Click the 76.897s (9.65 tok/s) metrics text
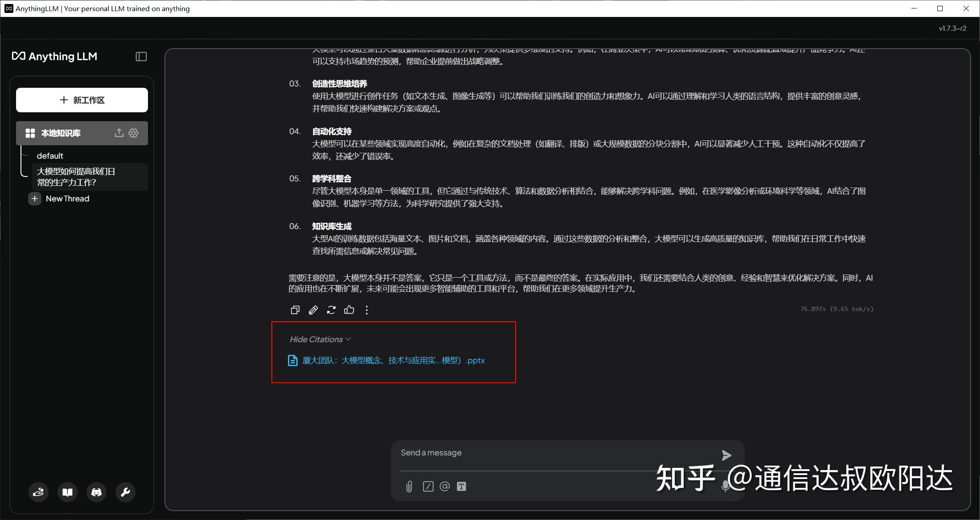This screenshot has width=980, height=520. (836, 309)
